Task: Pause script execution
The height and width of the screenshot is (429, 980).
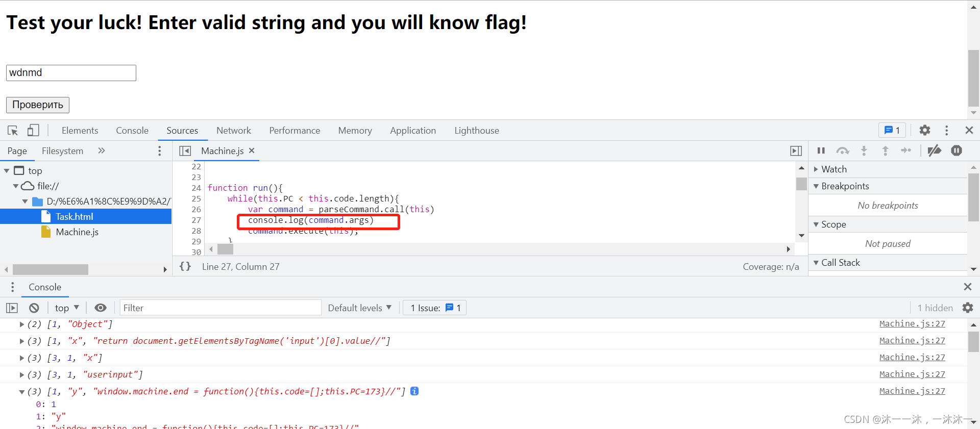Action: [x=821, y=150]
